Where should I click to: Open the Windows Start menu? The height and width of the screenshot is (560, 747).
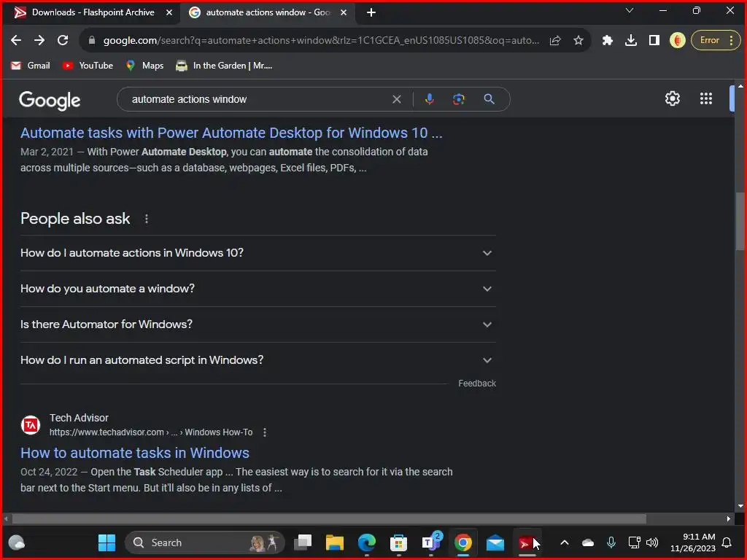(107, 542)
